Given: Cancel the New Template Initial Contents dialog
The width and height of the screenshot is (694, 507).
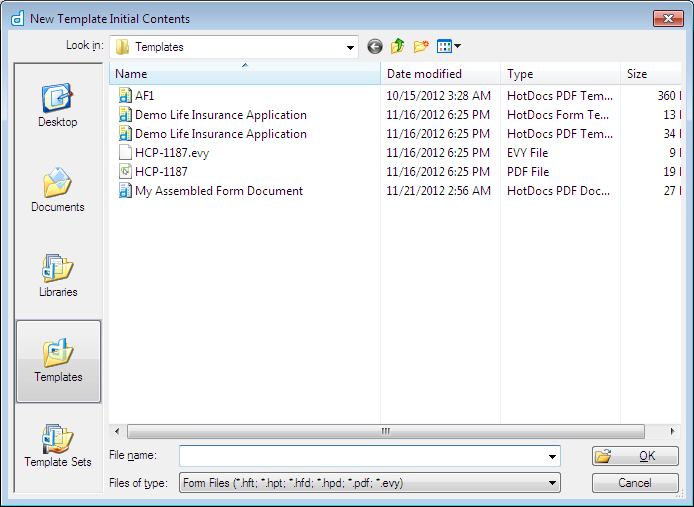Looking at the screenshot, I should 635,483.
